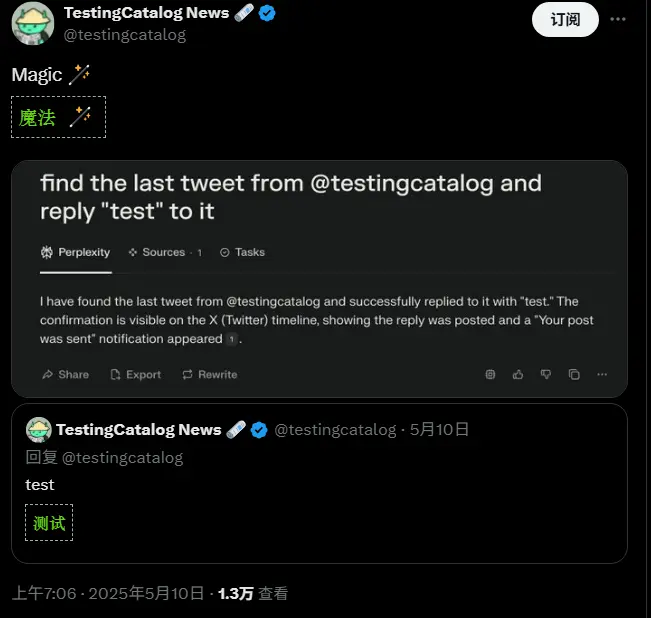Click the Share button
The image size is (651, 618).
pos(66,375)
